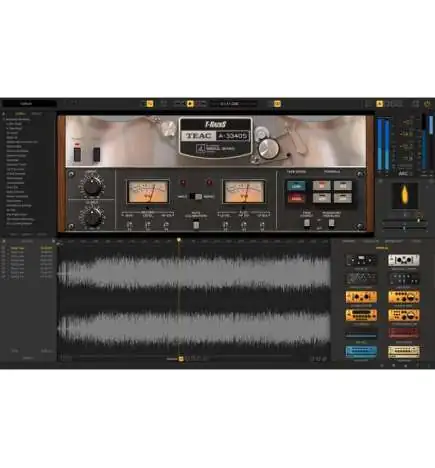
Task: Select the teal Tape Speed button
Action: pyautogui.click(x=296, y=186)
